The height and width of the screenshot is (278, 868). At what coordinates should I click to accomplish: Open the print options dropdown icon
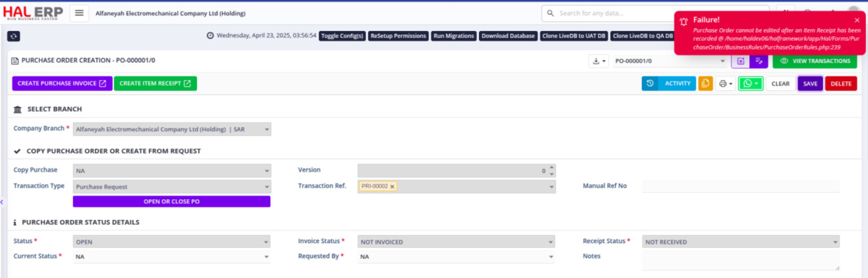[x=725, y=83]
